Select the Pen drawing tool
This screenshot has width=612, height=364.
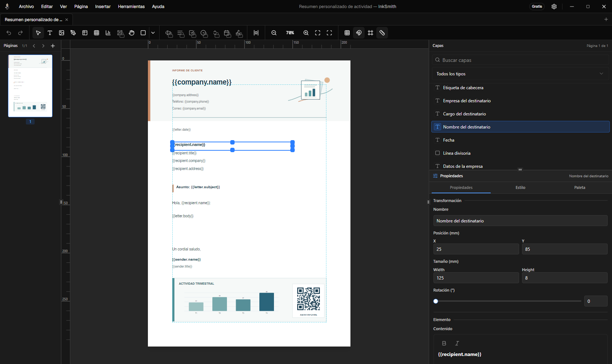[x=73, y=33]
